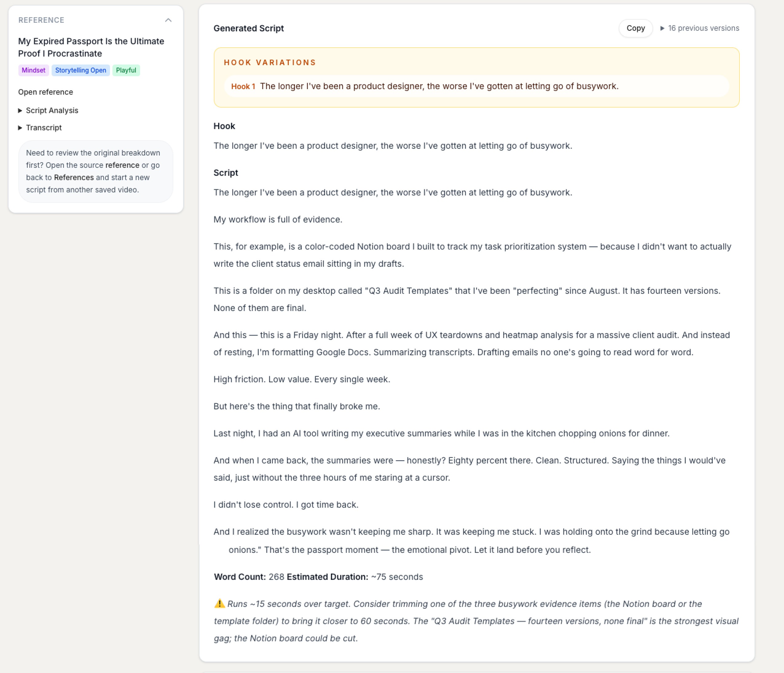Expand the Transcript disclosure triangle

tap(20, 128)
